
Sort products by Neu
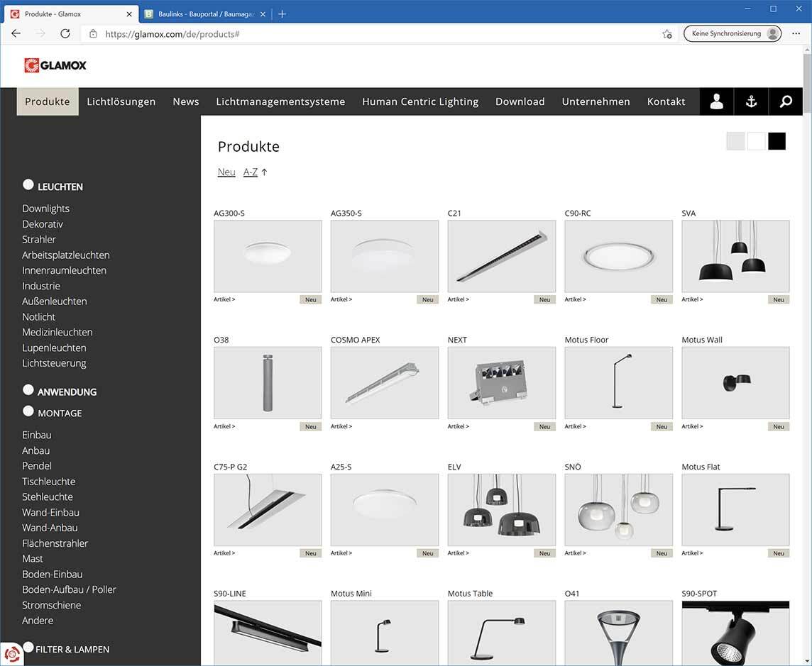coord(226,172)
